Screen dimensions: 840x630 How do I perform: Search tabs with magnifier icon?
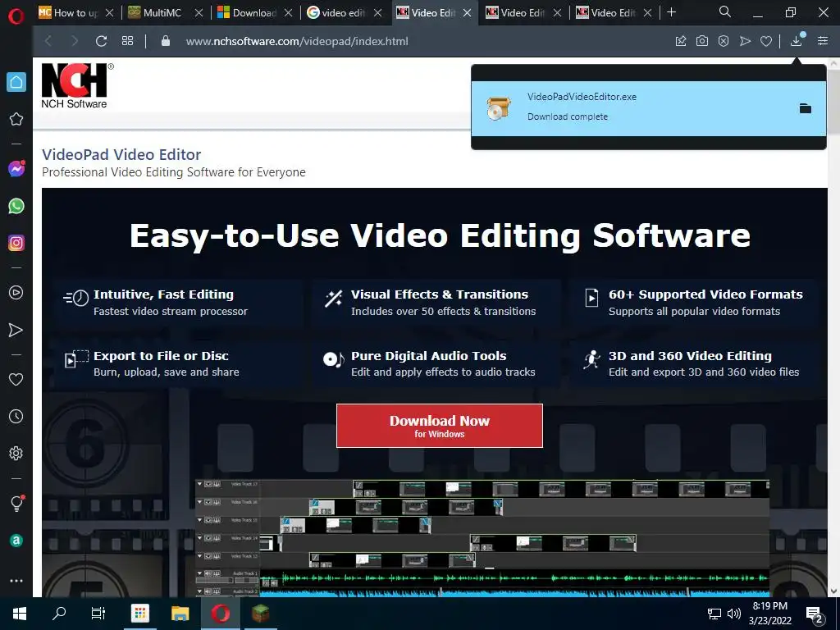point(725,11)
